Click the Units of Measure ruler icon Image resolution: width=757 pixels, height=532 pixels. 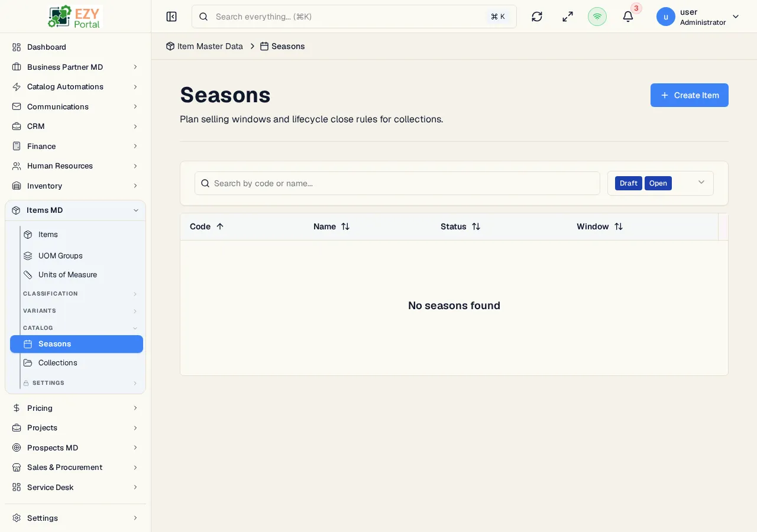[x=28, y=275]
